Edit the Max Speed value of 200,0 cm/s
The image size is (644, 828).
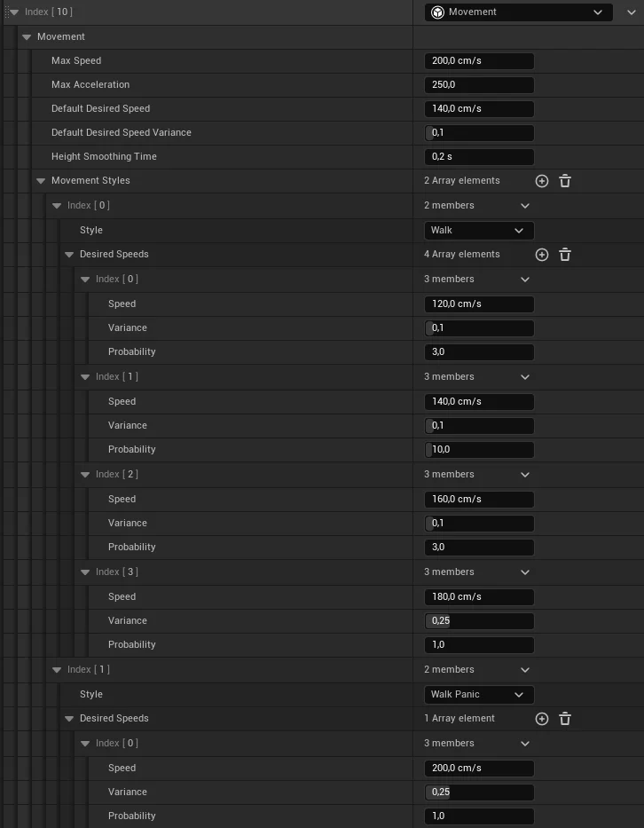[479, 60]
